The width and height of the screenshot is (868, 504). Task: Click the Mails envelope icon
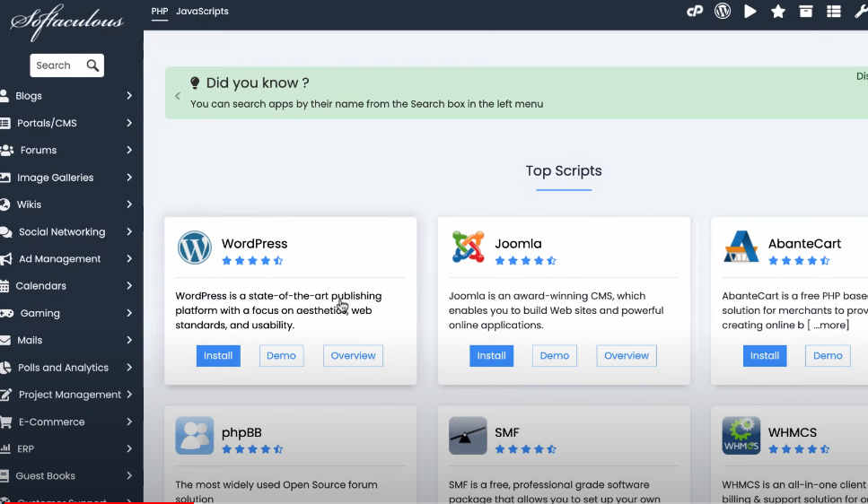[x=5, y=340]
